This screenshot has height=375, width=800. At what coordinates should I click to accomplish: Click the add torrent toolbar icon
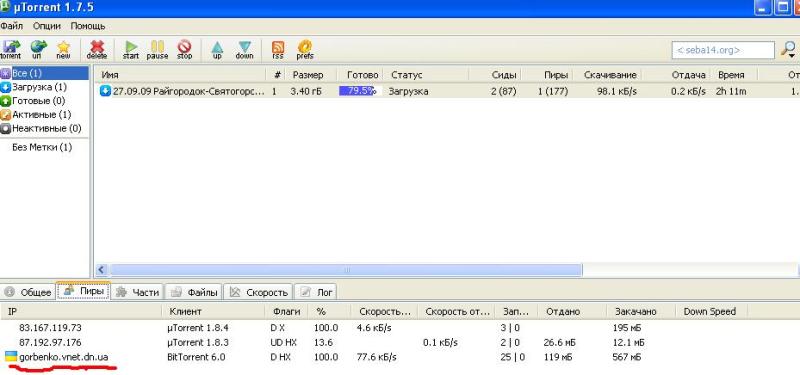[x=10, y=50]
